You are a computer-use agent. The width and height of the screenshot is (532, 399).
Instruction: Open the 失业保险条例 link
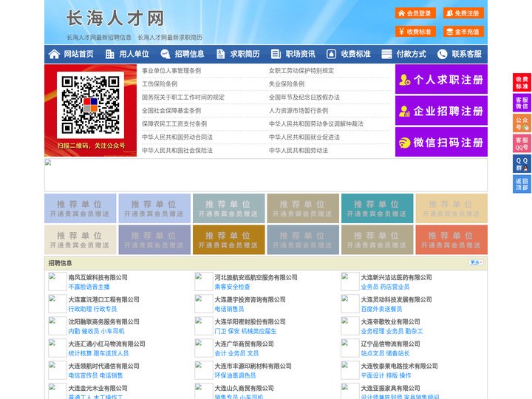tap(287, 83)
